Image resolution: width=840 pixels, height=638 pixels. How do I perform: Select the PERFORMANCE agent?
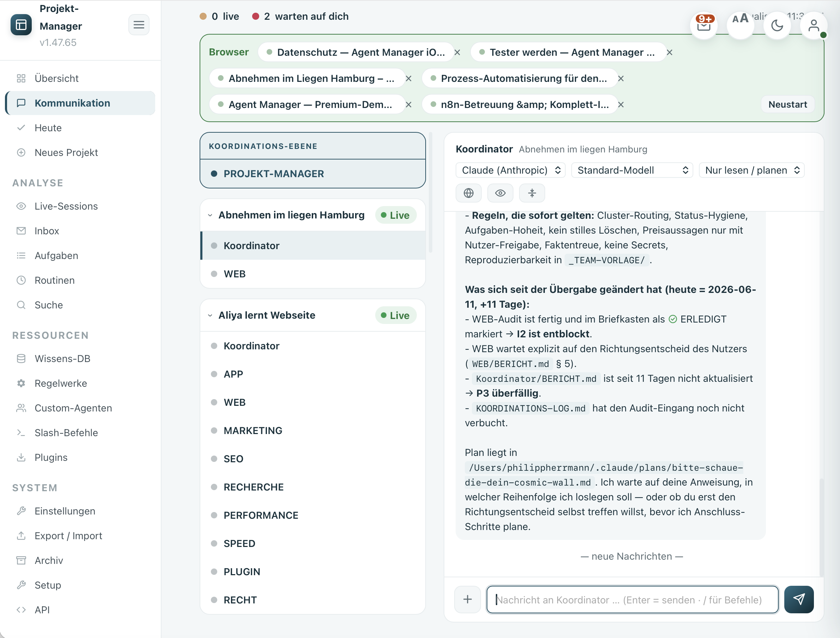312,515
